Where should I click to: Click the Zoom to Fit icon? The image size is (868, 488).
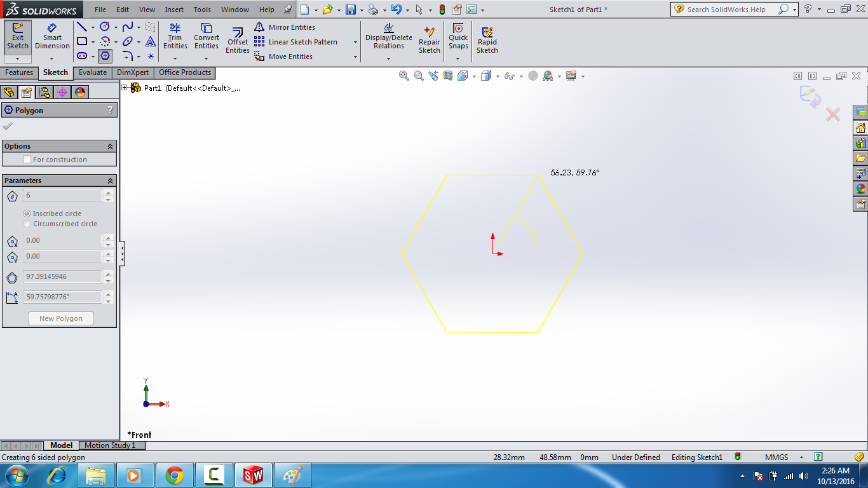pos(403,76)
